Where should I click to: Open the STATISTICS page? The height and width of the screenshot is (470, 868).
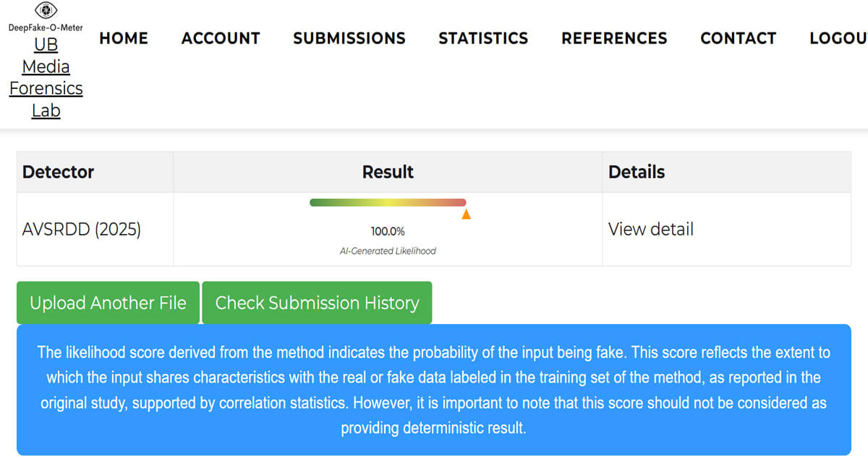pyautogui.click(x=483, y=38)
